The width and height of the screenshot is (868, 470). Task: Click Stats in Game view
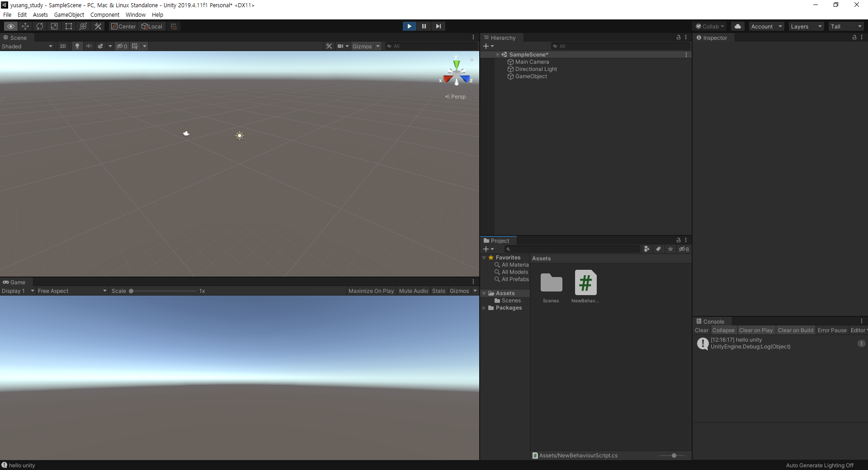[x=439, y=291]
